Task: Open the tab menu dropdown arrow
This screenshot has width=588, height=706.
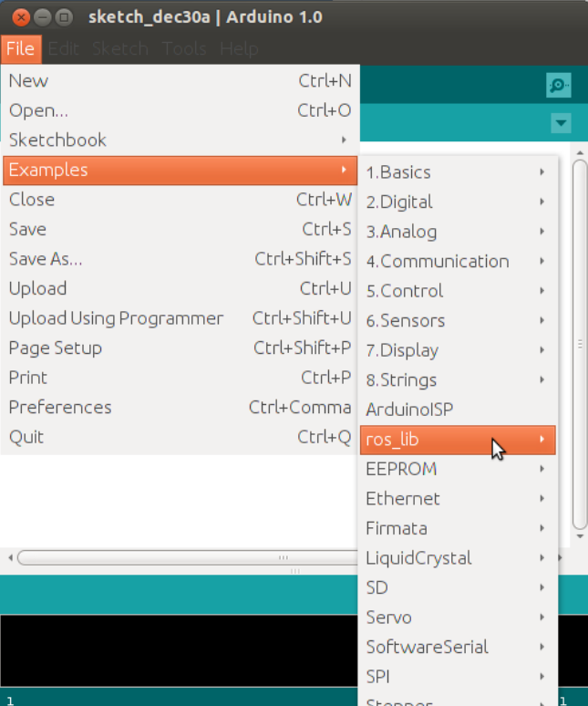Action: [x=561, y=123]
